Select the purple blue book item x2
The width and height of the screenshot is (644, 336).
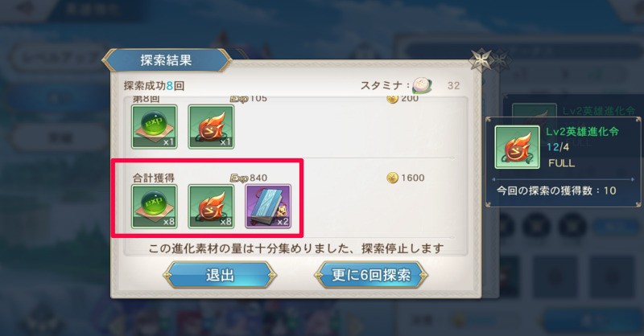click(268, 207)
